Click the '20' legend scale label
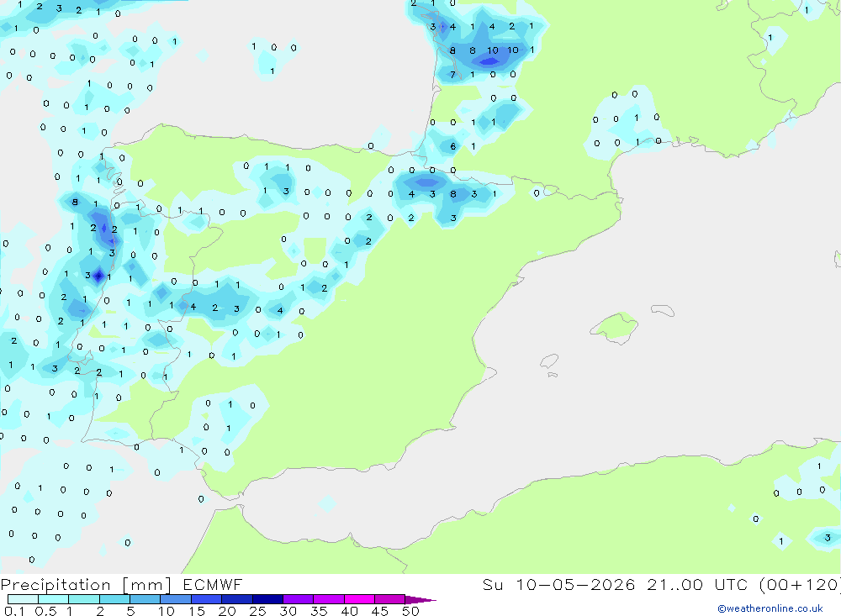Image resolution: width=841 pixels, height=616 pixels. [227, 611]
